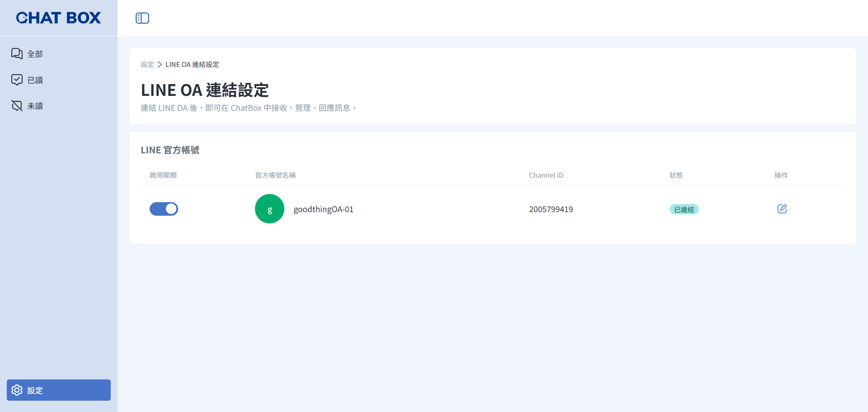Disable the goodthingOA-01 enable switch
Viewport: 868px width, 412px height.
click(x=164, y=209)
